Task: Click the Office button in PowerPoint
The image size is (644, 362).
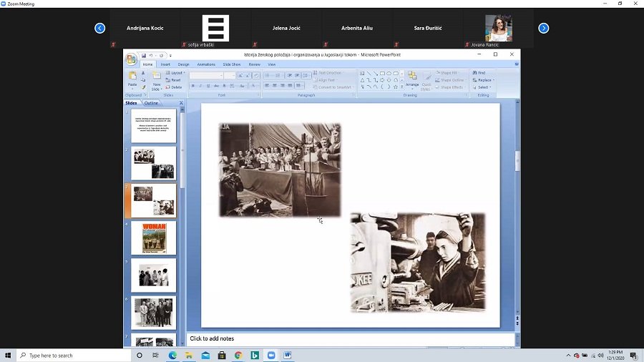Action: click(131, 59)
